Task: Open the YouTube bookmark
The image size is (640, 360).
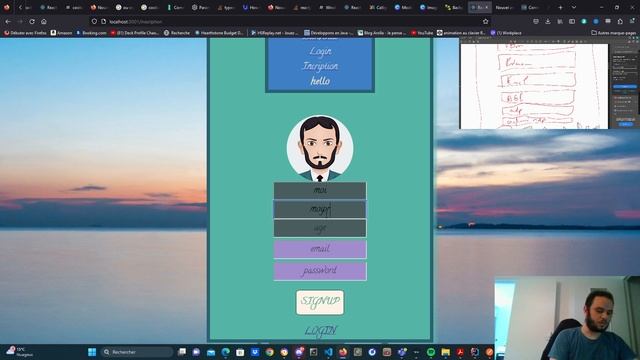Action: [422, 33]
